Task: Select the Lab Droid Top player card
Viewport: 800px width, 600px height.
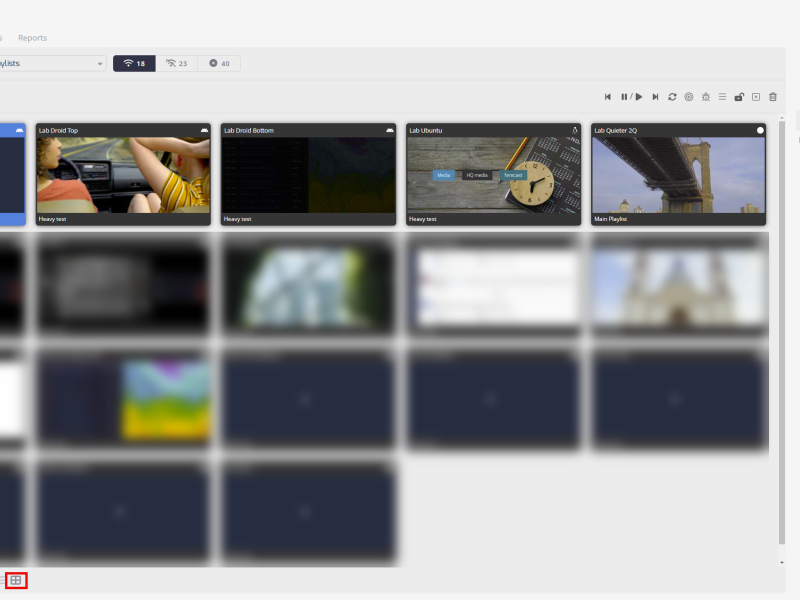Action: pyautogui.click(x=123, y=174)
